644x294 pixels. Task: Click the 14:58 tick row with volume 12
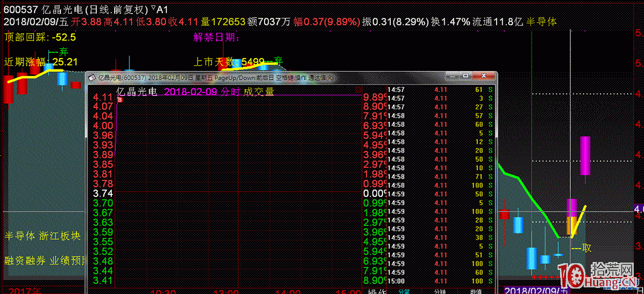[441, 142]
